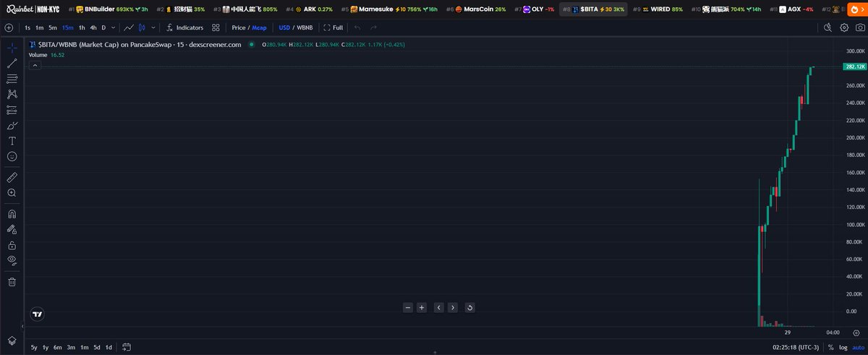Click the Full screen button

pos(333,27)
